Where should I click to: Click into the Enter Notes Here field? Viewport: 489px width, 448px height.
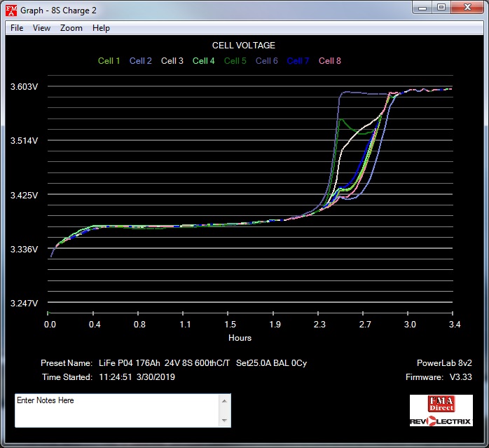(x=116, y=410)
